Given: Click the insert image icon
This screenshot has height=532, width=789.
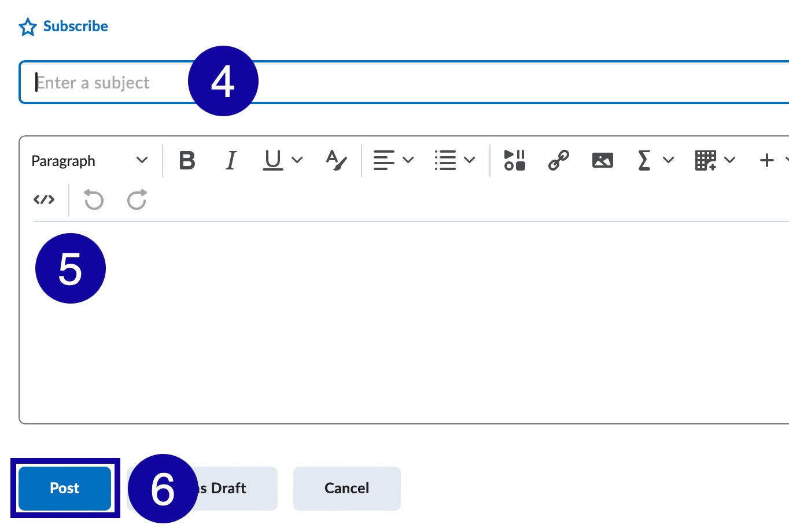Looking at the screenshot, I should pos(602,160).
